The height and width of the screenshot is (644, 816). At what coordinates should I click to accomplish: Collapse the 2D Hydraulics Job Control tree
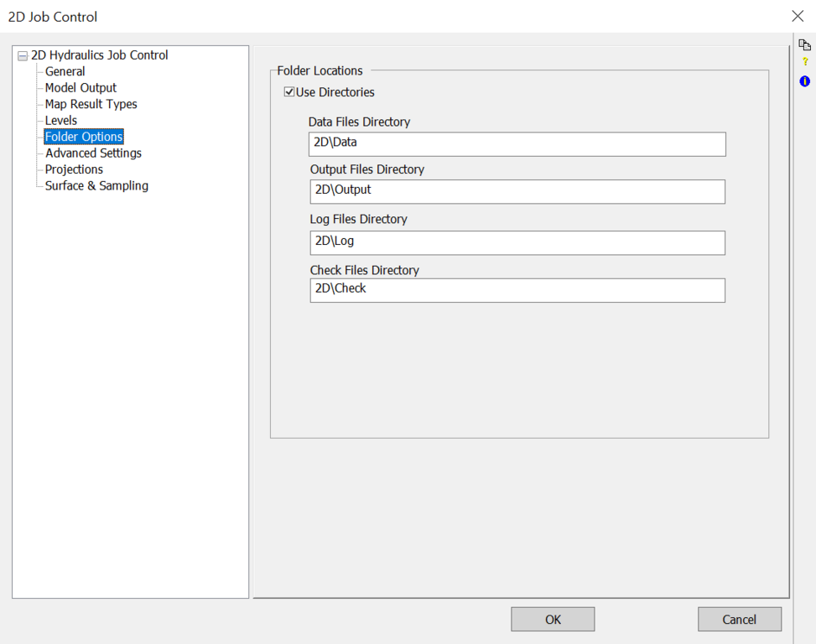22,56
